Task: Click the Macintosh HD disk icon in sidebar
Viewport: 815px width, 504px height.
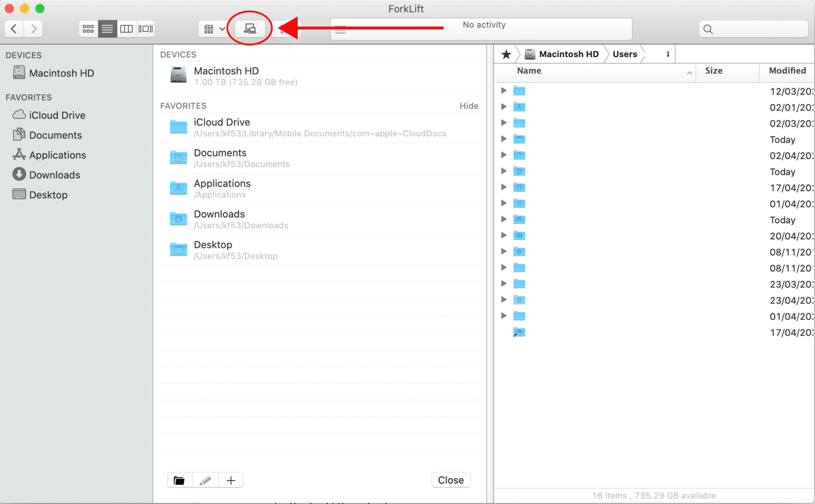Action: coord(19,72)
